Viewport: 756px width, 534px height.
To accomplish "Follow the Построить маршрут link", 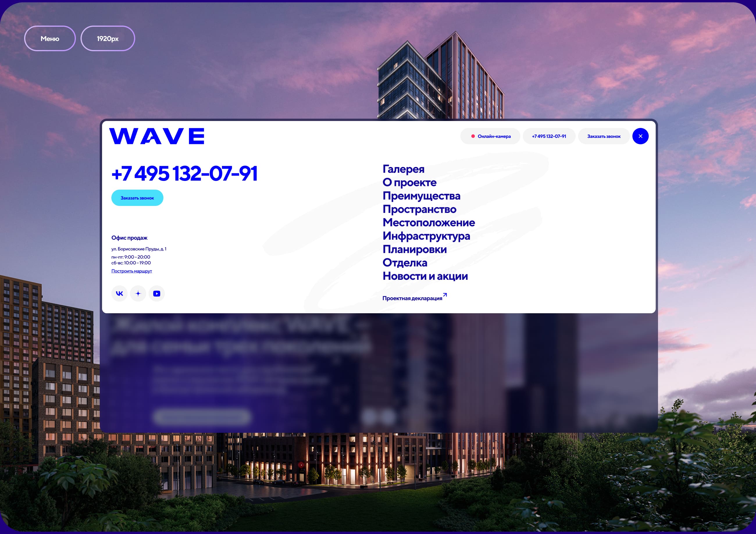I will point(132,271).
